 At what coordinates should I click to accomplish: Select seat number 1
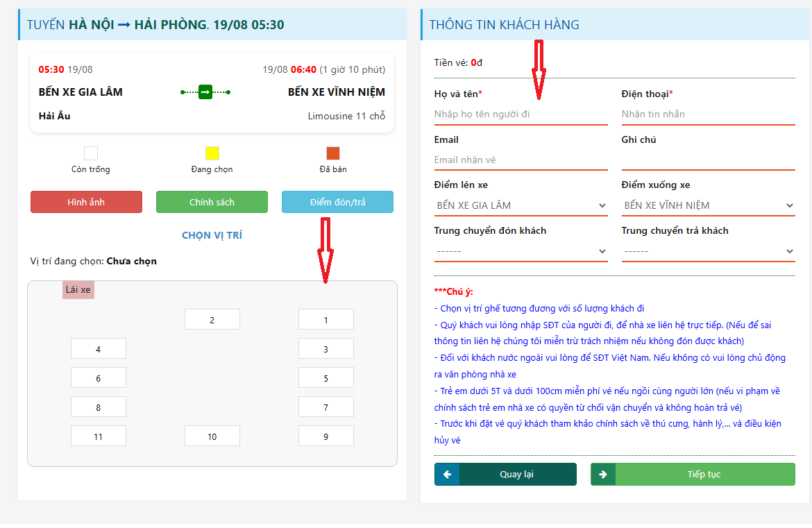point(325,319)
